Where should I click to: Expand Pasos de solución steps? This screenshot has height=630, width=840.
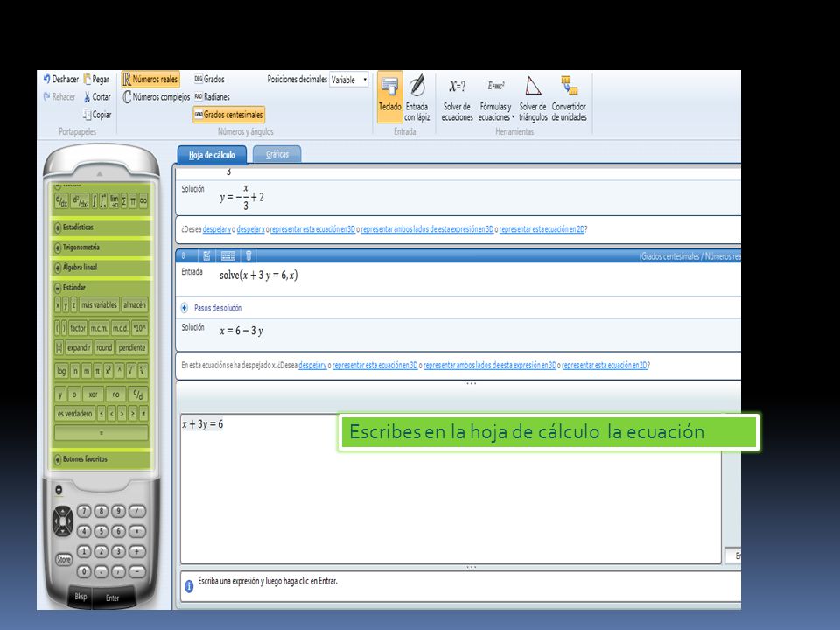click(x=185, y=308)
